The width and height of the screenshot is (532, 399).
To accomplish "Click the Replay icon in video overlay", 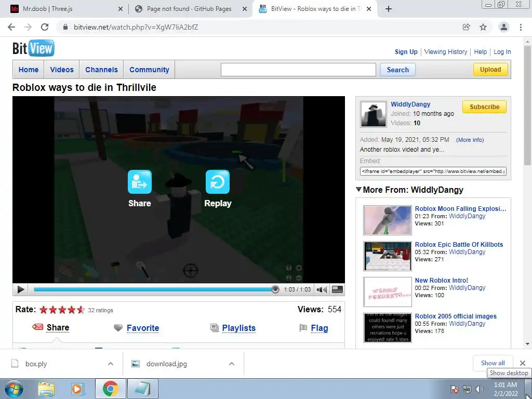I will pyautogui.click(x=218, y=182).
